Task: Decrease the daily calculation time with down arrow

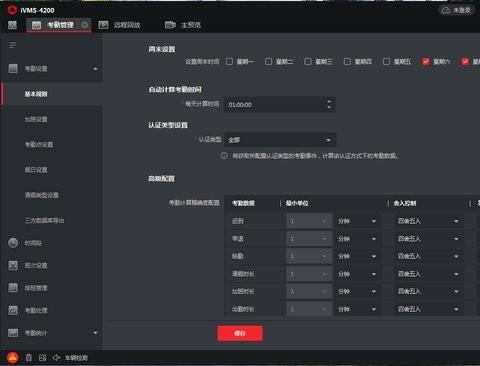Action: coord(329,108)
